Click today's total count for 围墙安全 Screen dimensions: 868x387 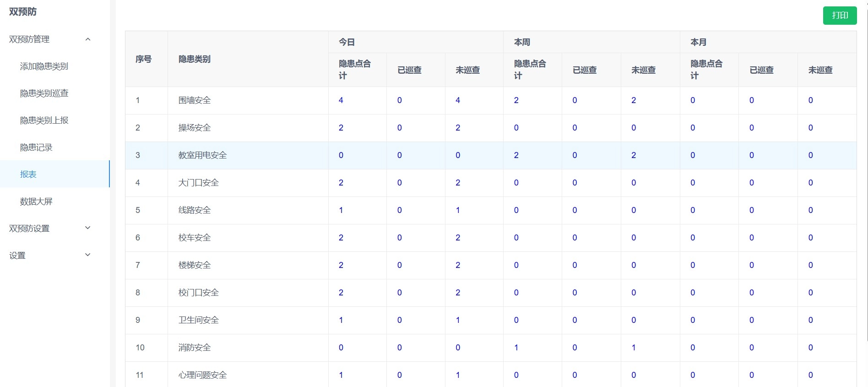(341, 100)
